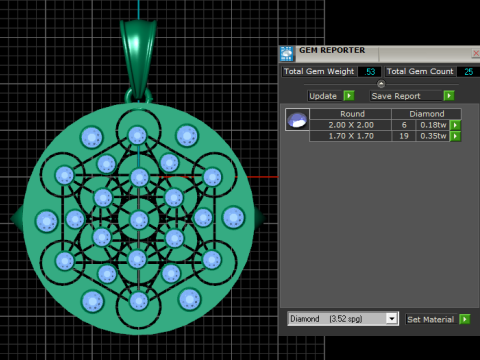Screen dimensions: 480x360
Task: Click the Set Material button
Action: click(x=431, y=319)
